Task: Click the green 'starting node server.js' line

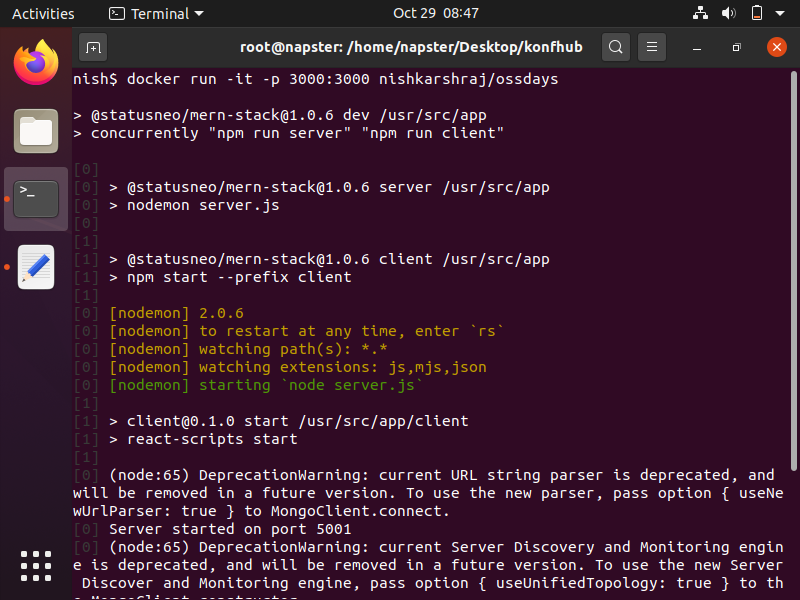Action: pos(266,385)
